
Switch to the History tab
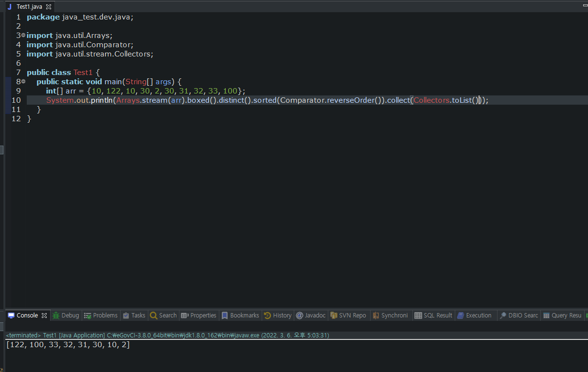click(x=278, y=316)
